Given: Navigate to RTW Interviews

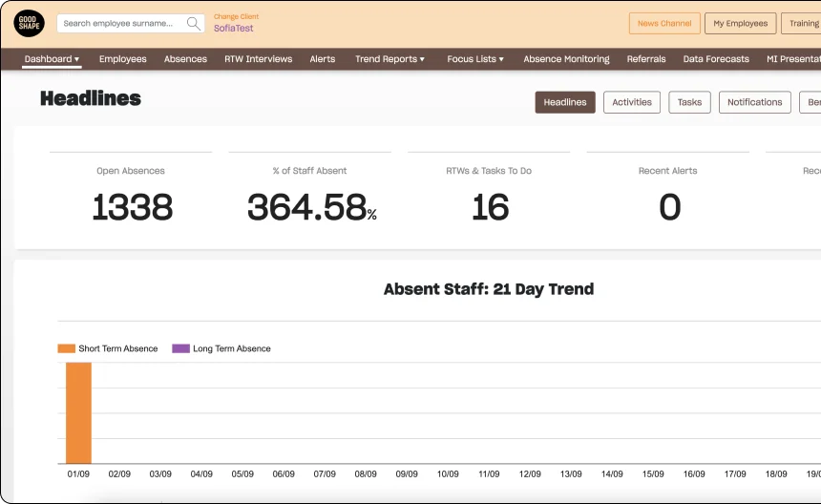Looking at the screenshot, I should point(259,59).
